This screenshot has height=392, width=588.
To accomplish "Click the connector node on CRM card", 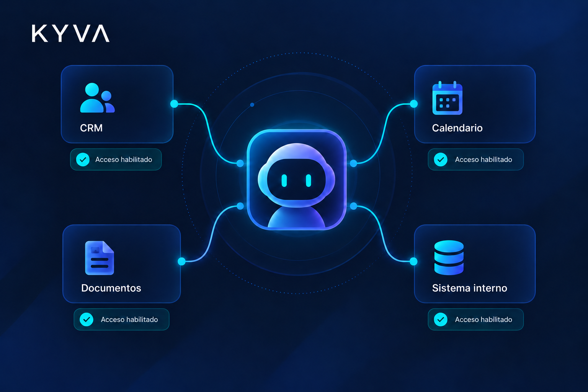I will 174,104.
